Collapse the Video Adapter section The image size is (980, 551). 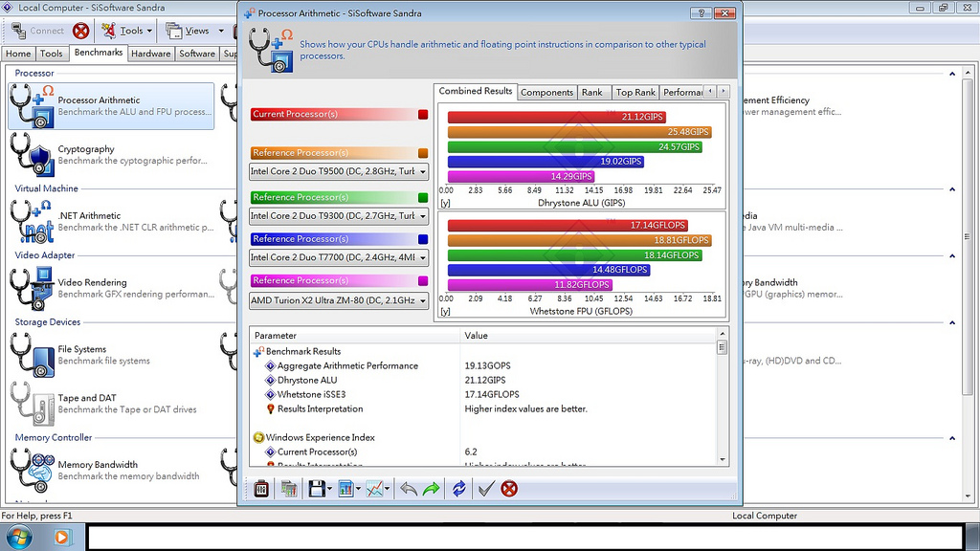[952, 256]
